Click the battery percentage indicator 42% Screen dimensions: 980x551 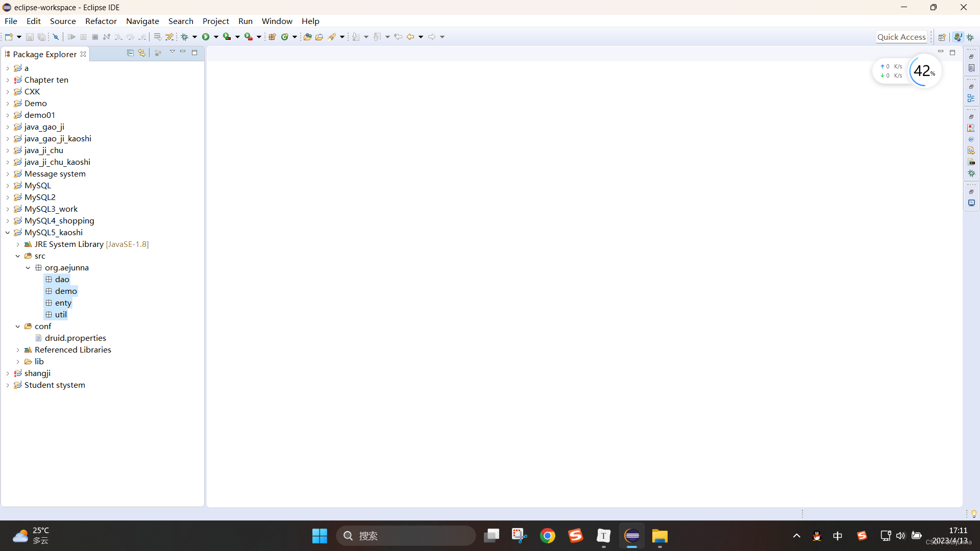[923, 70]
